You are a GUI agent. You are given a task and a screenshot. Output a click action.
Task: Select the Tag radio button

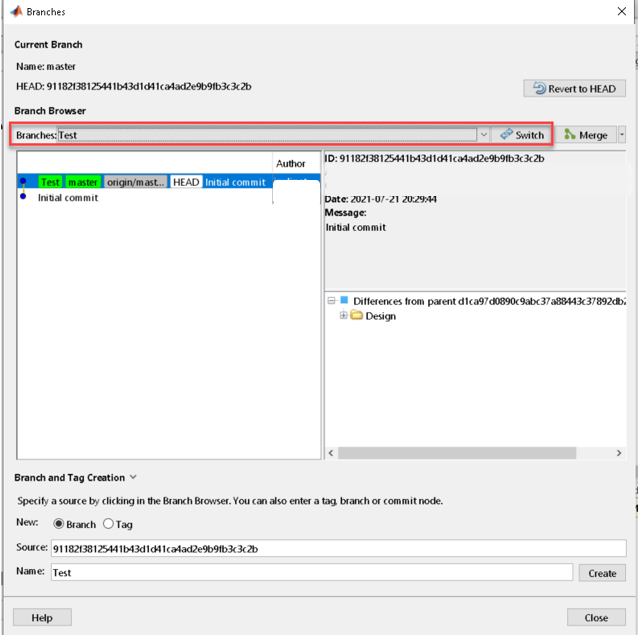(108, 524)
